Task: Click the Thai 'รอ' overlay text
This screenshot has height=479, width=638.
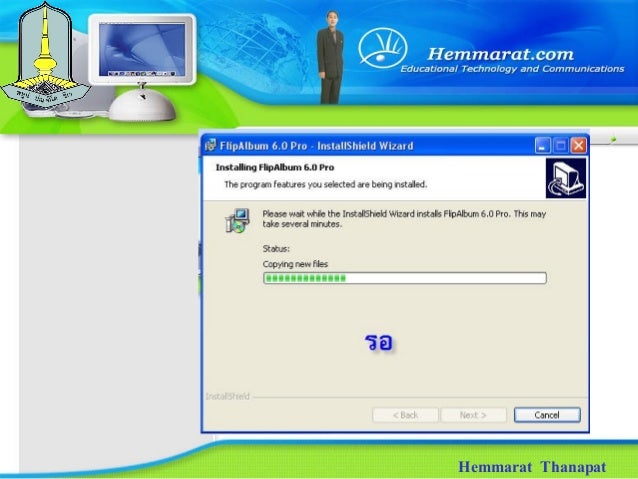Action: (x=379, y=342)
